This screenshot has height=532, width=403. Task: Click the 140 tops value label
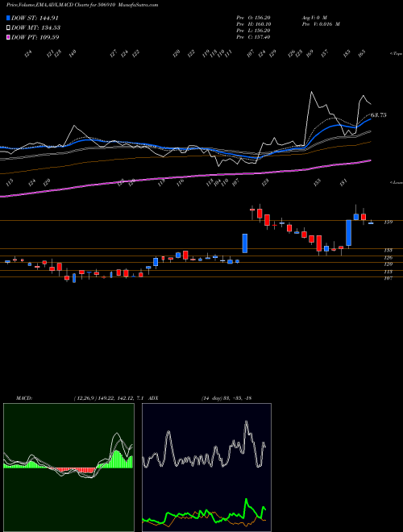tap(73, 53)
